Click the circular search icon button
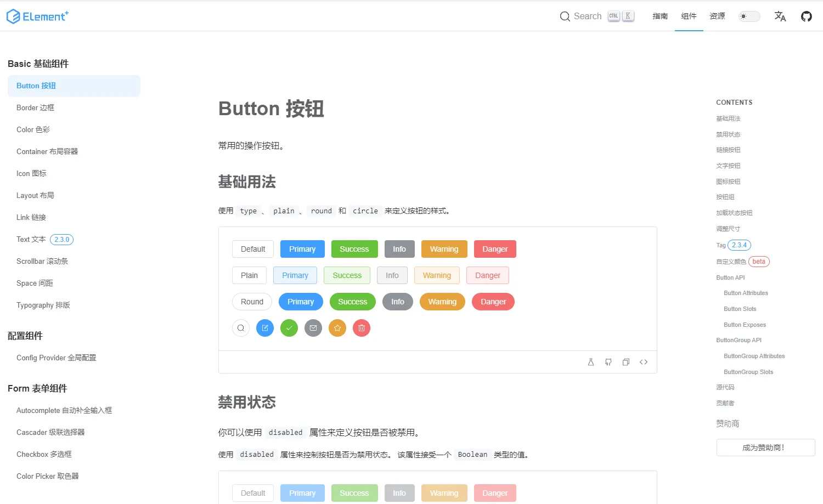The width and height of the screenshot is (823, 504). (x=241, y=328)
